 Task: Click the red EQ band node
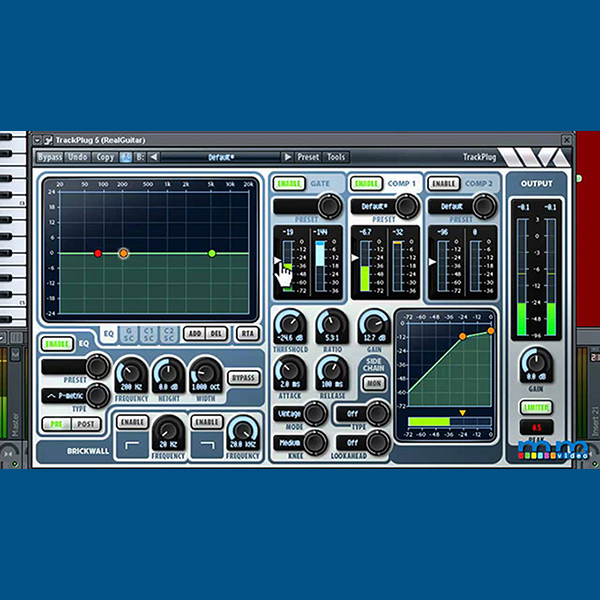click(x=98, y=254)
